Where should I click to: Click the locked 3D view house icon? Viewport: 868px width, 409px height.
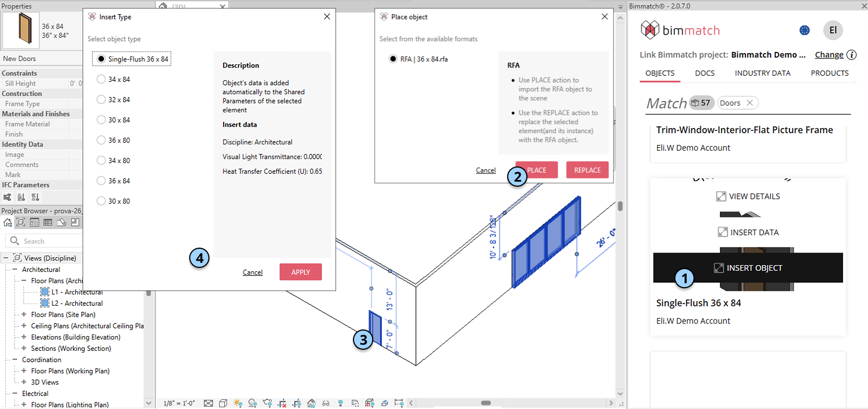click(311, 403)
